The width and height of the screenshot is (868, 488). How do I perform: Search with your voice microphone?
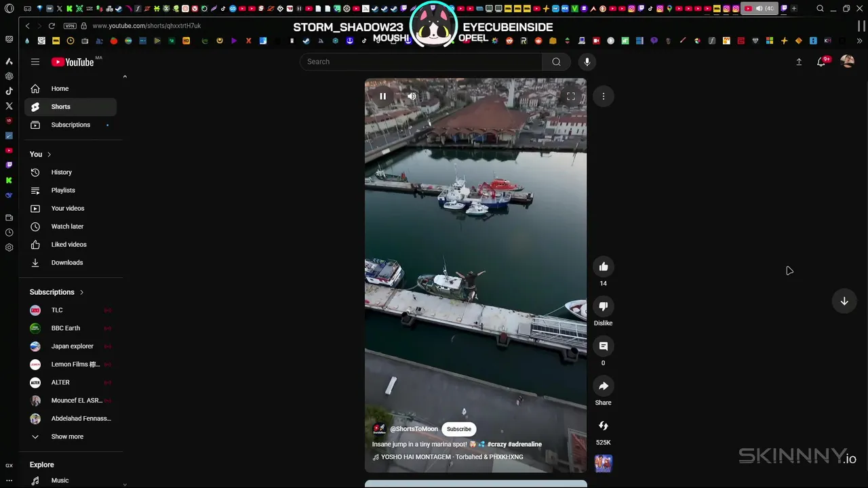(587, 62)
